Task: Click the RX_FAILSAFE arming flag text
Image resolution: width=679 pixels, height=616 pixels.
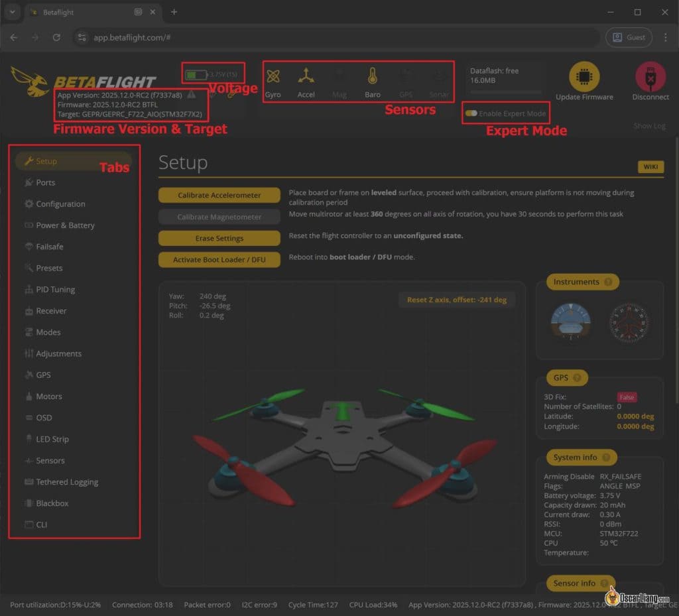Action: (x=621, y=476)
